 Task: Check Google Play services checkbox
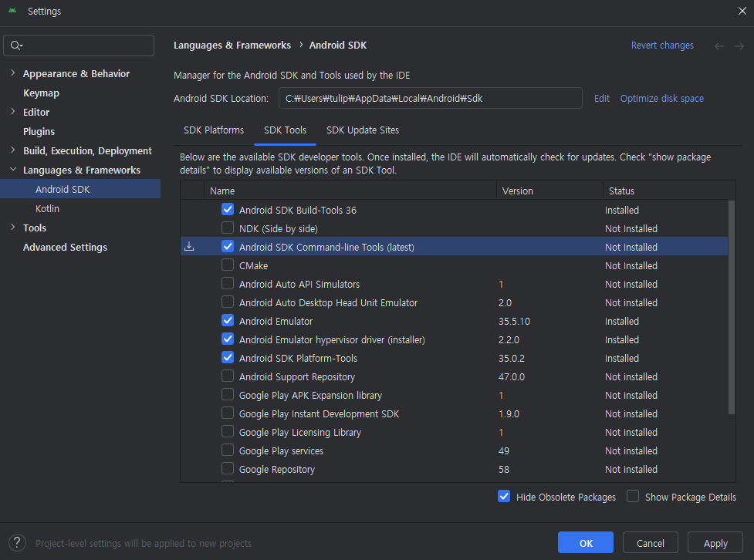228,450
